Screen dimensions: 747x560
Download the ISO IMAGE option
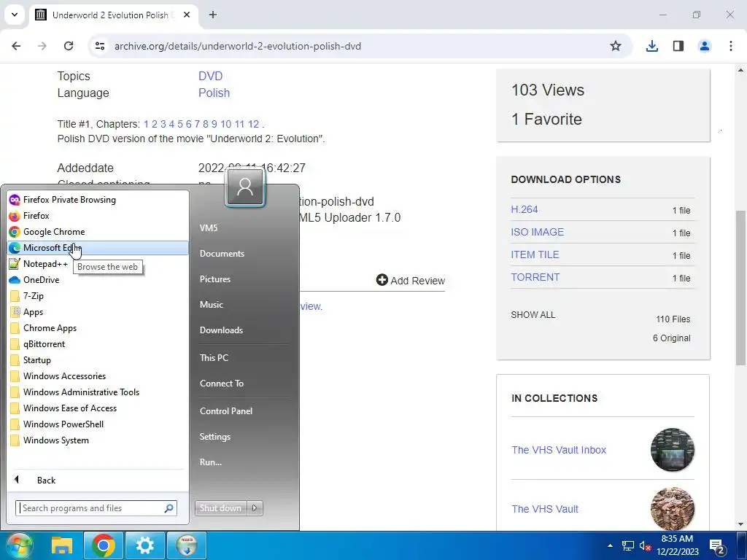click(x=538, y=232)
